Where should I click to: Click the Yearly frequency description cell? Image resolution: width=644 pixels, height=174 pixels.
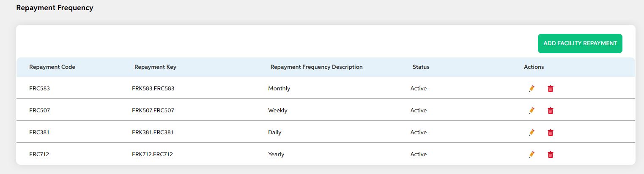pyautogui.click(x=276, y=155)
